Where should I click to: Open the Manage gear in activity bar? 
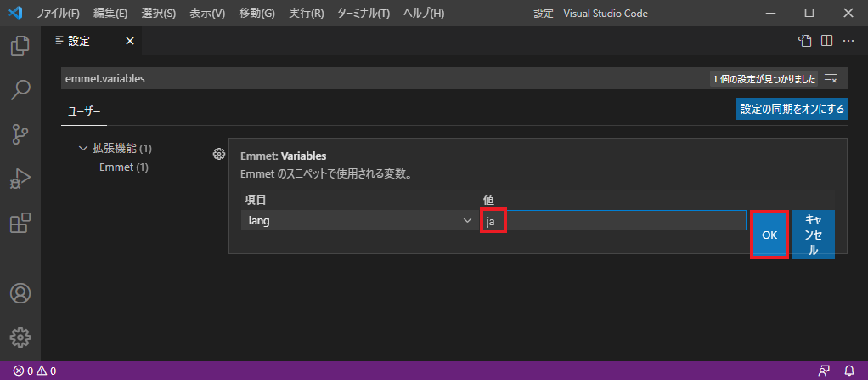20,336
